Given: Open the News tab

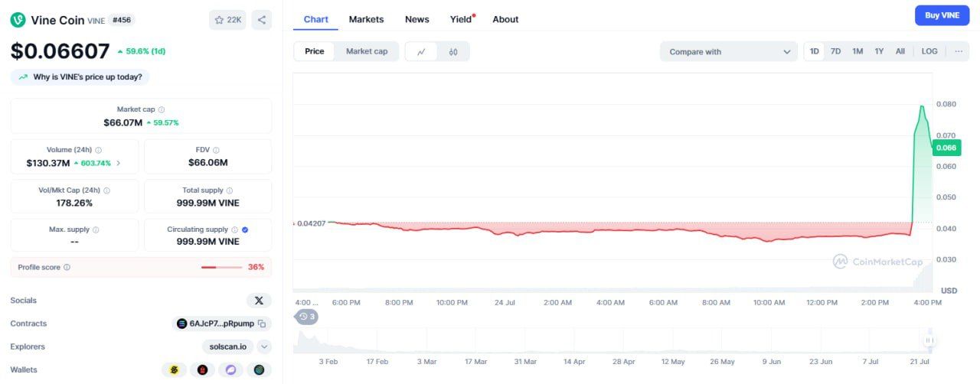Looking at the screenshot, I should click(x=417, y=19).
